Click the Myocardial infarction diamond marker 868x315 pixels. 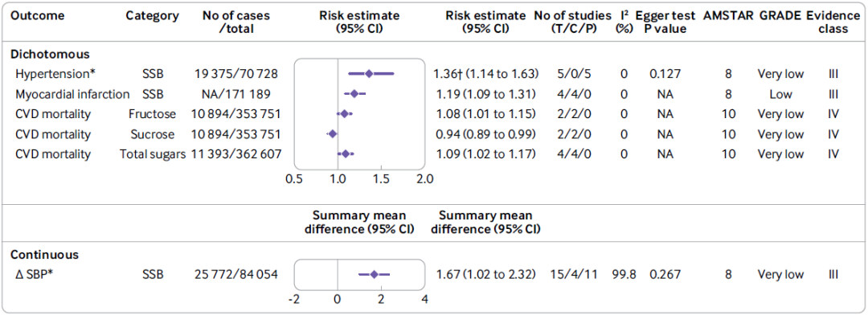pyautogui.click(x=354, y=94)
